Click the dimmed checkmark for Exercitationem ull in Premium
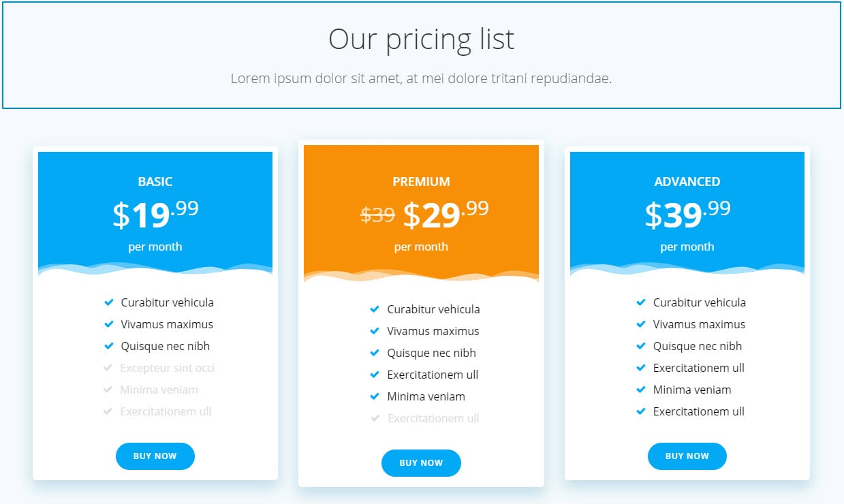This screenshot has height=504, width=844. 375,418
